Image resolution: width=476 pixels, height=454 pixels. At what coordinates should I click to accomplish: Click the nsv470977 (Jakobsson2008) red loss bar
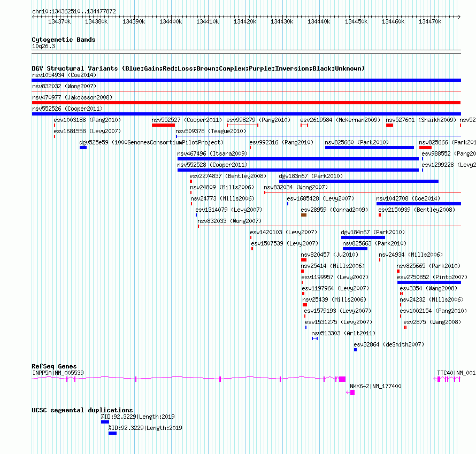(x=246, y=103)
